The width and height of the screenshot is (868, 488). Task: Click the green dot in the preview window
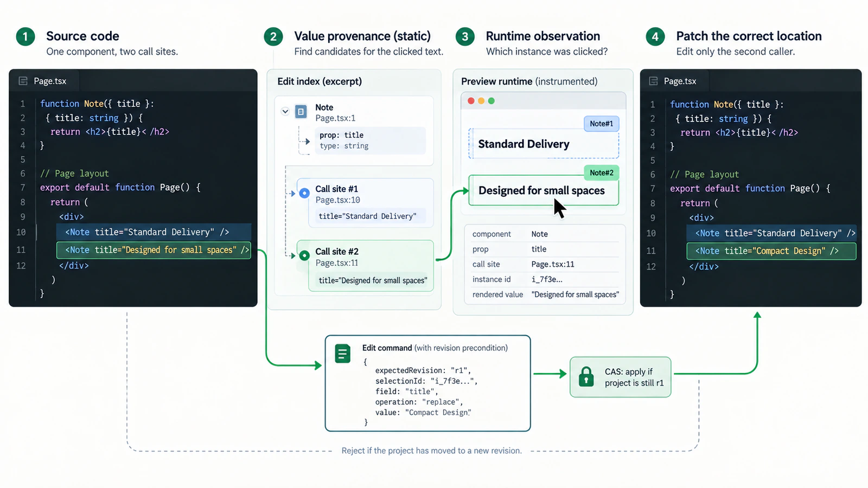pyautogui.click(x=492, y=101)
